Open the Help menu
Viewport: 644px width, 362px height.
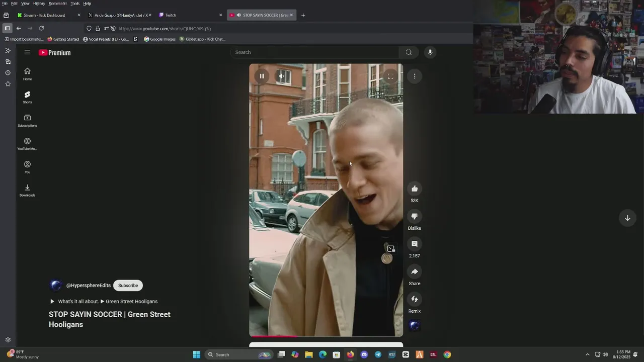87,4
